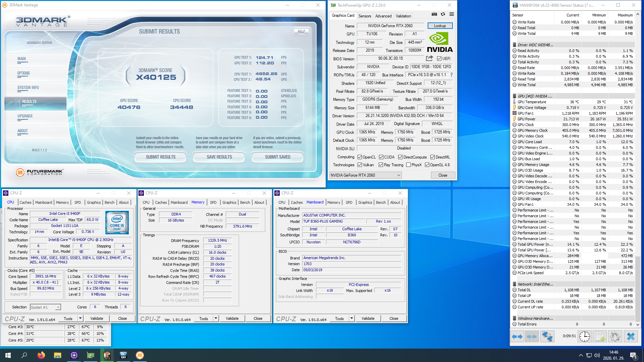This screenshot has width=644, height=362.
Task: Click HWiNFO expand columns arrows icon
Action: point(517,336)
